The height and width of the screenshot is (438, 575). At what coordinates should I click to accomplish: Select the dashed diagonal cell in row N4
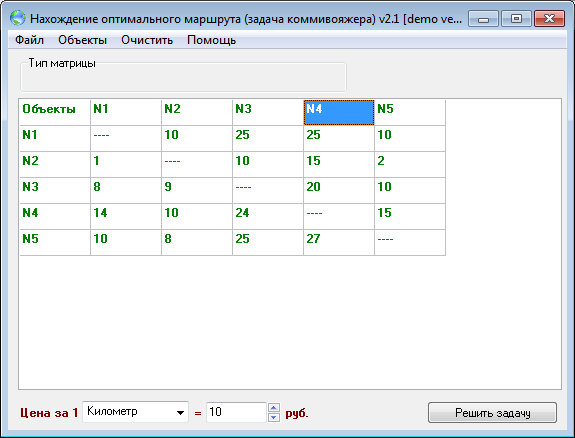pos(339,217)
